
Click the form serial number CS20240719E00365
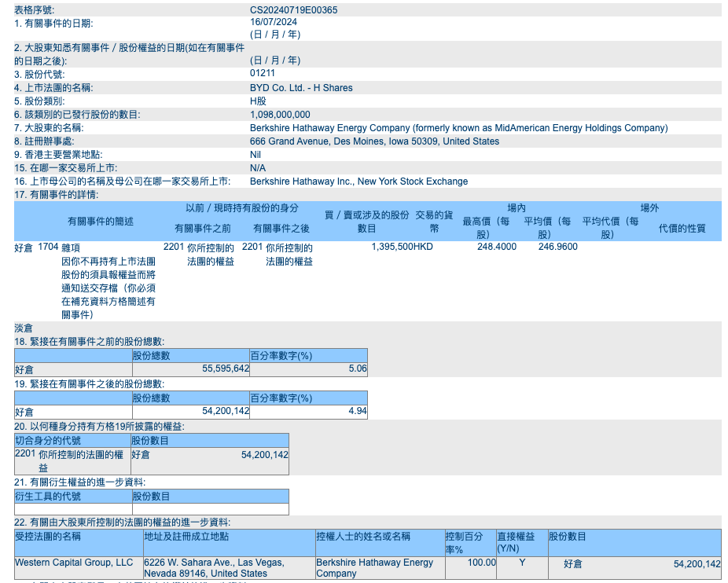(x=294, y=10)
